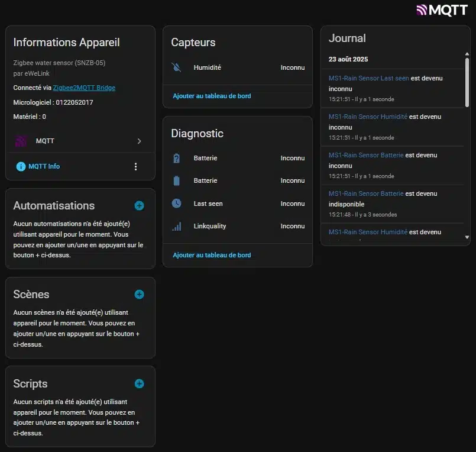This screenshot has width=476, height=452.
Task: Open first MS1-Rain Sensor Humidité journal link
Action: pos(368,117)
